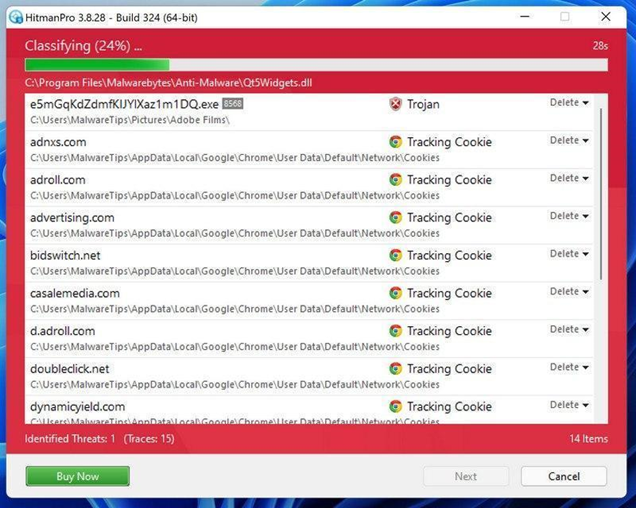This screenshot has height=508, width=636.
Task: Select the doubleclick.net entry name
Action: pyautogui.click(x=69, y=369)
